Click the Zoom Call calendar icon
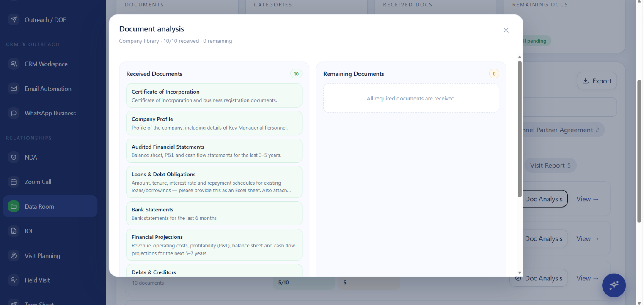Viewport: 644px width, 305px height. point(14,182)
